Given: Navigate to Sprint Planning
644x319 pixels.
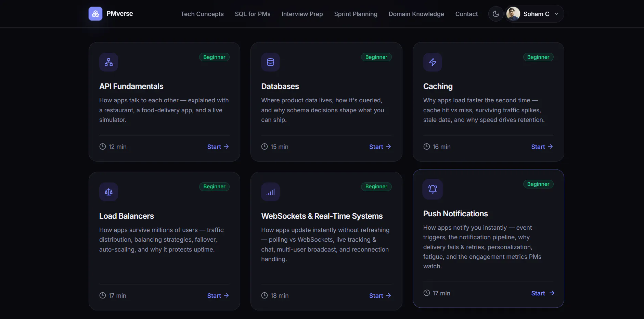Looking at the screenshot, I should click(356, 14).
